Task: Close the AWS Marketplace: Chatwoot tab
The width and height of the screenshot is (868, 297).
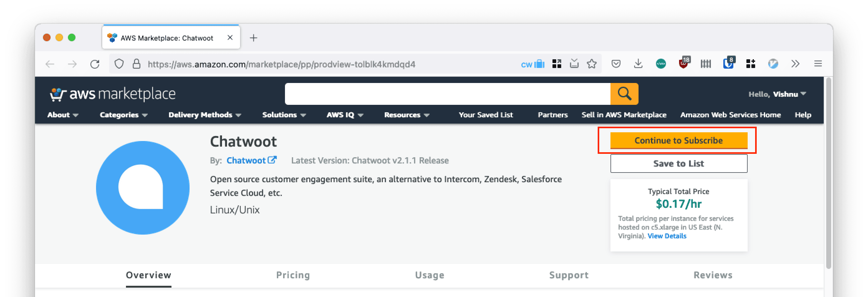Action: (230, 37)
